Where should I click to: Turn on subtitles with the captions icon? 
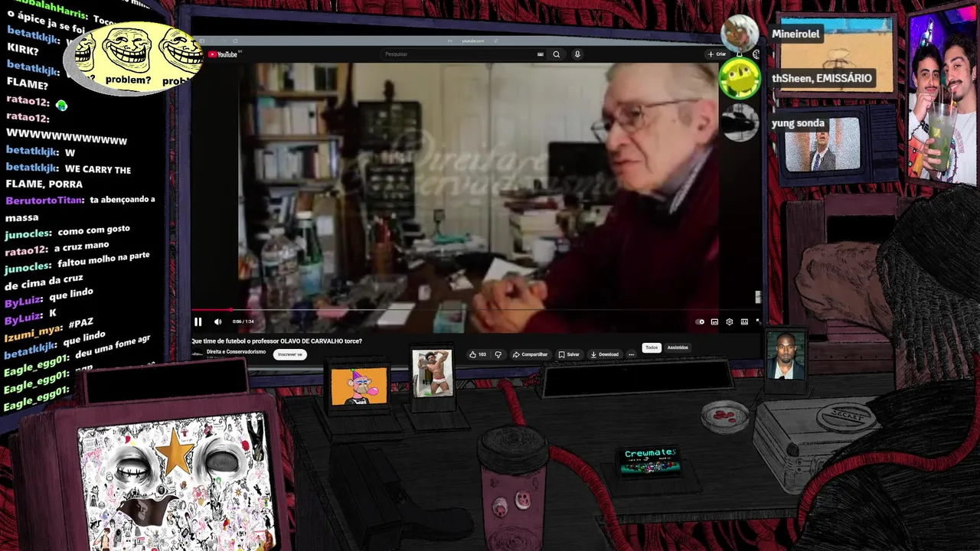(x=714, y=322)
